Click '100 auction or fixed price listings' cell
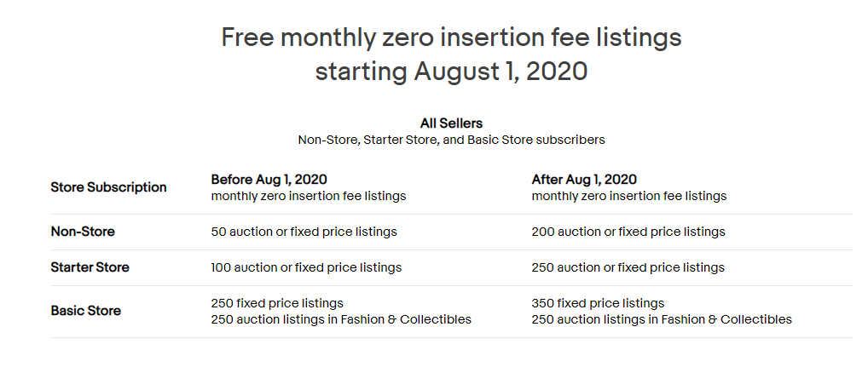Image resolution: width=868 pixels, height=367 pixels. click(306, 267)
